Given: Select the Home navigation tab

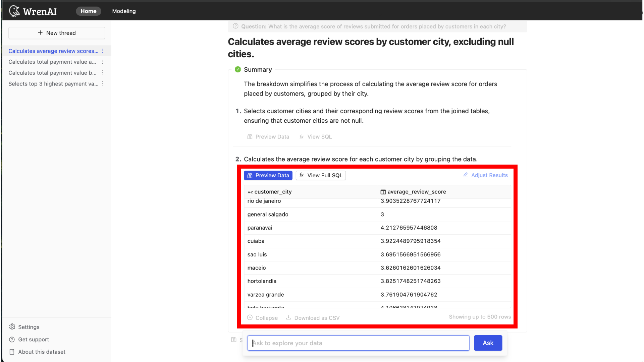Looking at the screenshot, I should [89, 11].
